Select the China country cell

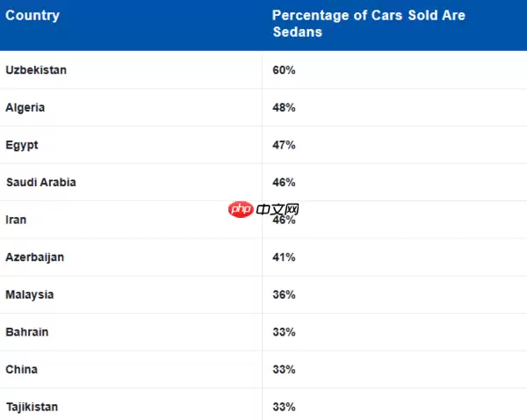pos(21,370)
